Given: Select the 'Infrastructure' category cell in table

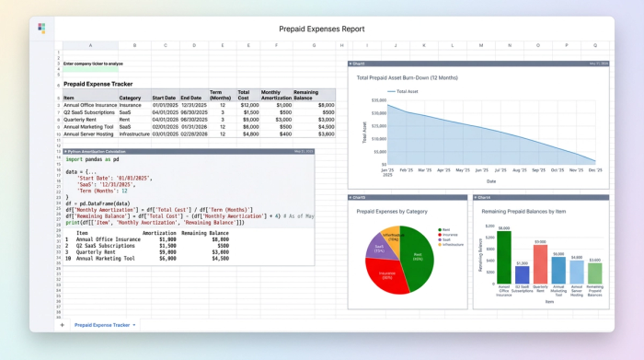Looking at the screenshot, I should point(134,134).
